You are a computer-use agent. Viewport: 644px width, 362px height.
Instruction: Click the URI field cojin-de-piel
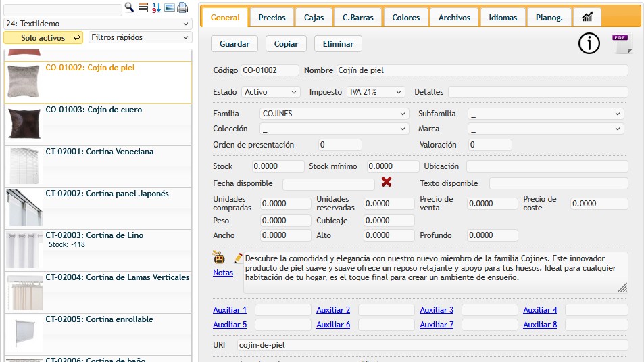432,345
